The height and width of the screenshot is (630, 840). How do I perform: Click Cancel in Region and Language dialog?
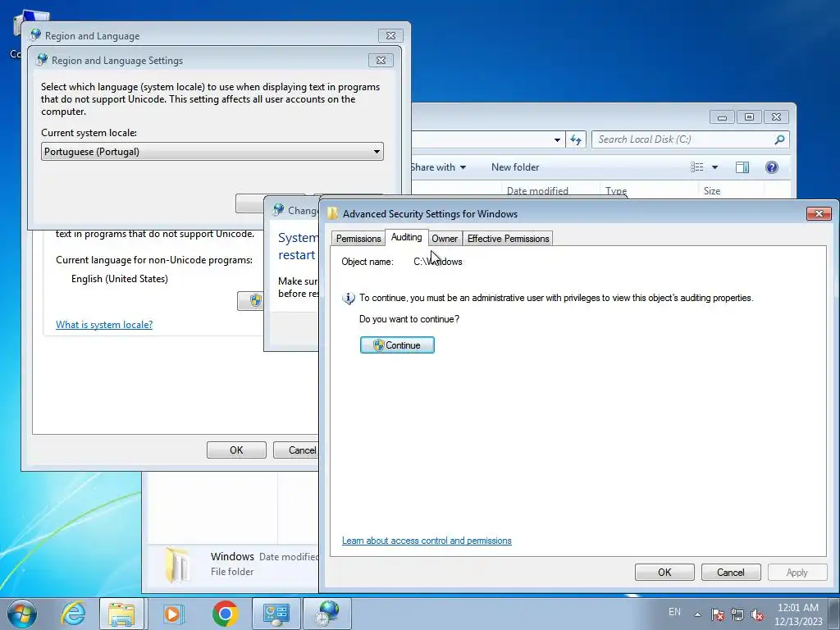(x=295, y=450)
